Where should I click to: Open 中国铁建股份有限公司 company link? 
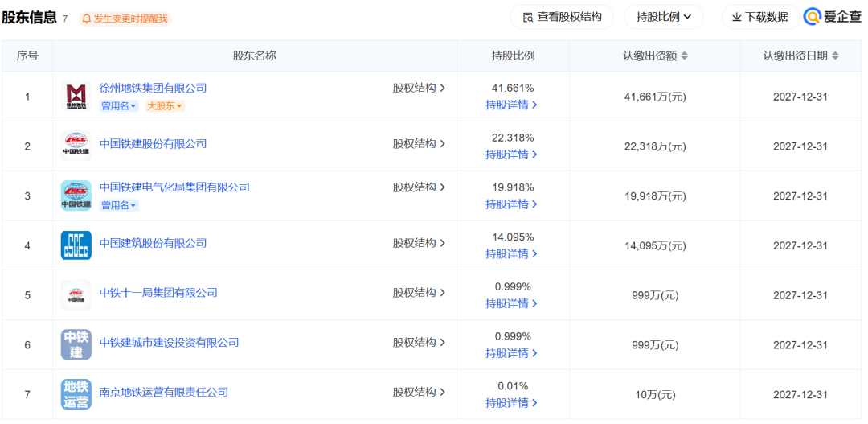153,143
